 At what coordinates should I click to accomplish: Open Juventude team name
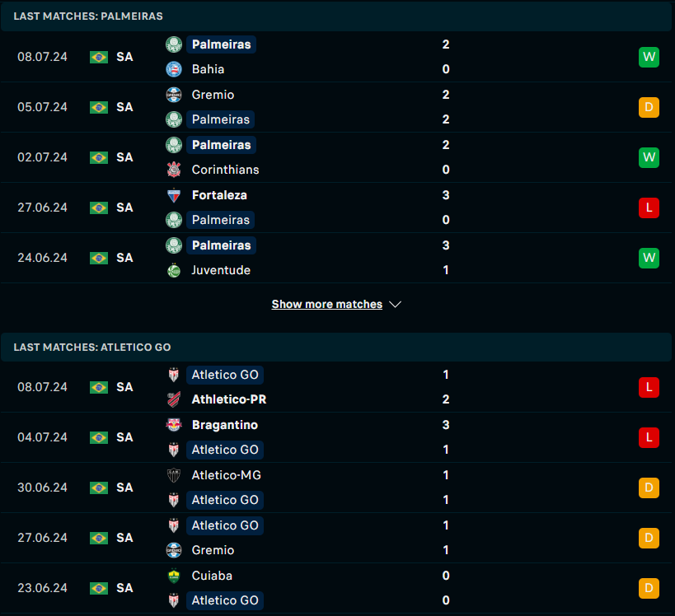click(221, 271)
